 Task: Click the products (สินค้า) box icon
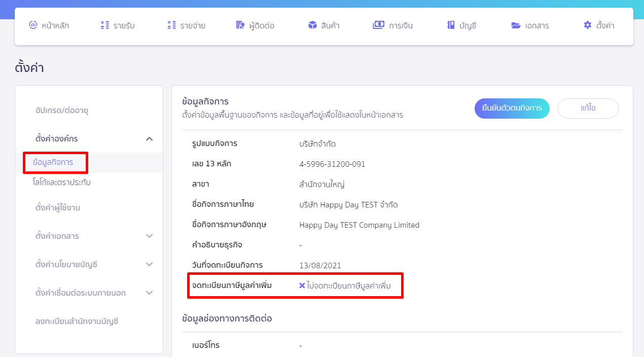click(x=312, y=25)
